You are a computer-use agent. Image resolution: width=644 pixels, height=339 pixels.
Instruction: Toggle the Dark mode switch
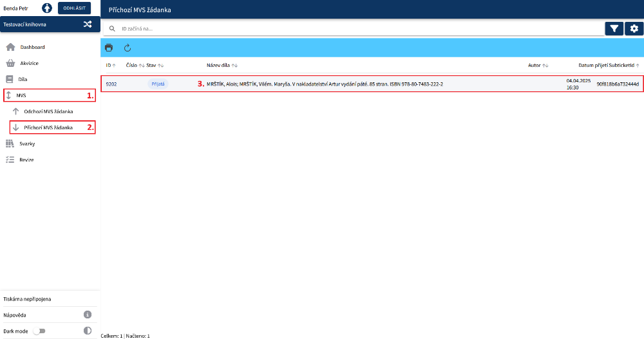point(40,331)
